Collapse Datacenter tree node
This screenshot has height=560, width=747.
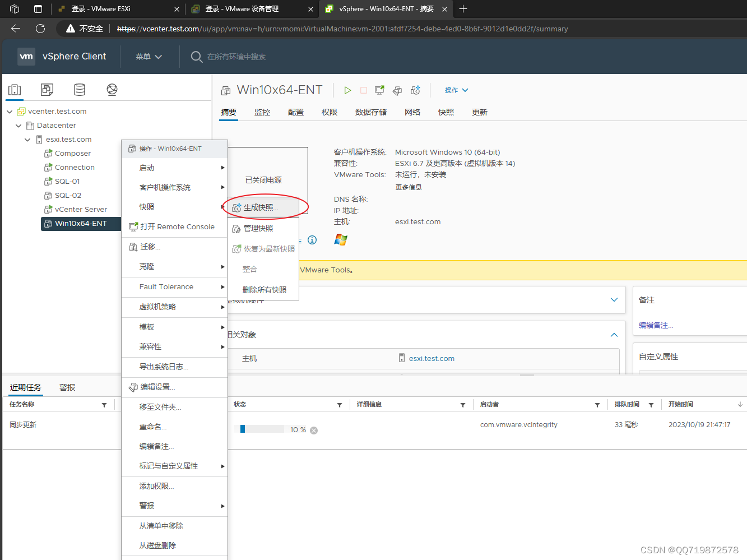[x=18, y=126]
